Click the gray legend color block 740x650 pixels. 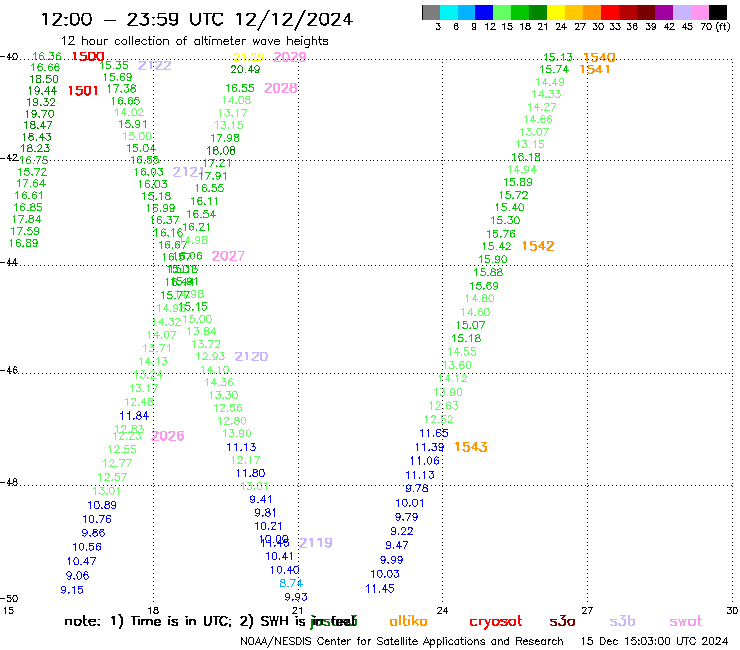pos(431,12)
